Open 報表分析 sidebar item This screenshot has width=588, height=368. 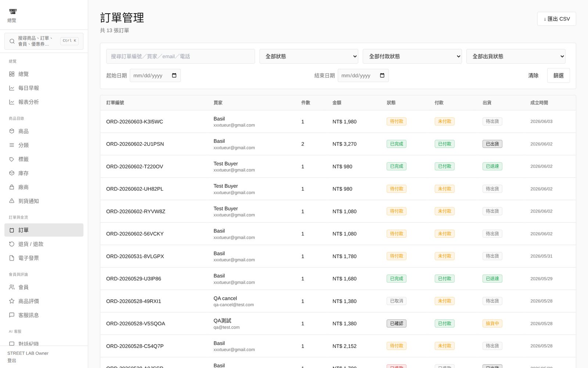pos(44,102)
